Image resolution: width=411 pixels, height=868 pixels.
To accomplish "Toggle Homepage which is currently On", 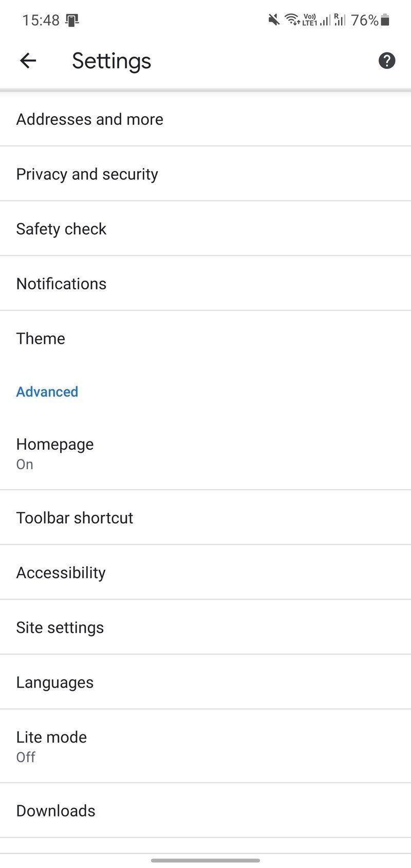I will [x=206, y=452].
